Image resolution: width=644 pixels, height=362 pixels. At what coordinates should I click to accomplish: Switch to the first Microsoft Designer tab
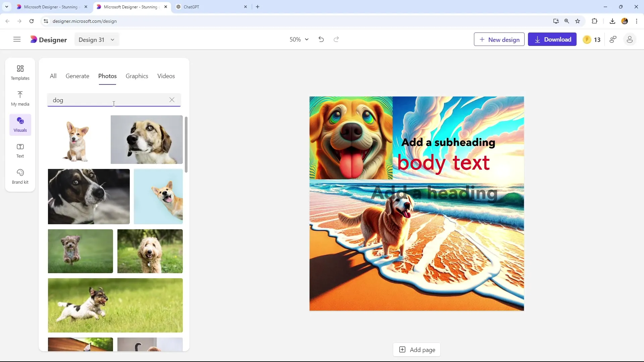[x=50, y=7]
